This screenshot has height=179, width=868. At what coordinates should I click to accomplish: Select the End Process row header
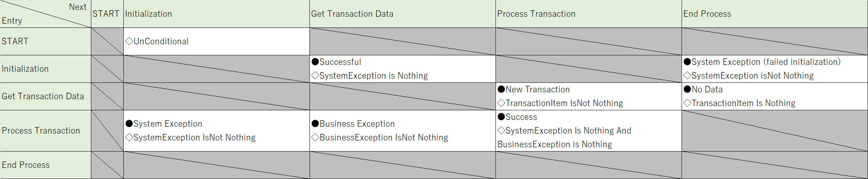click(45, 165)
